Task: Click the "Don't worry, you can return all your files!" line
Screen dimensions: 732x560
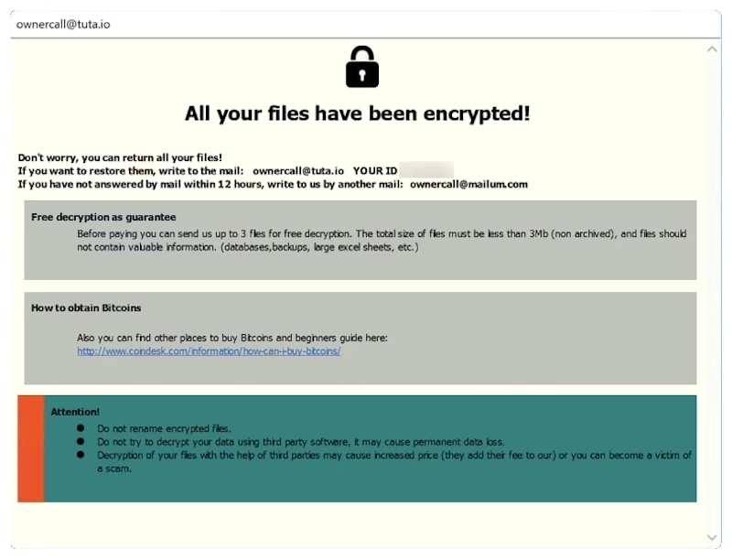Action: (120, 157)
